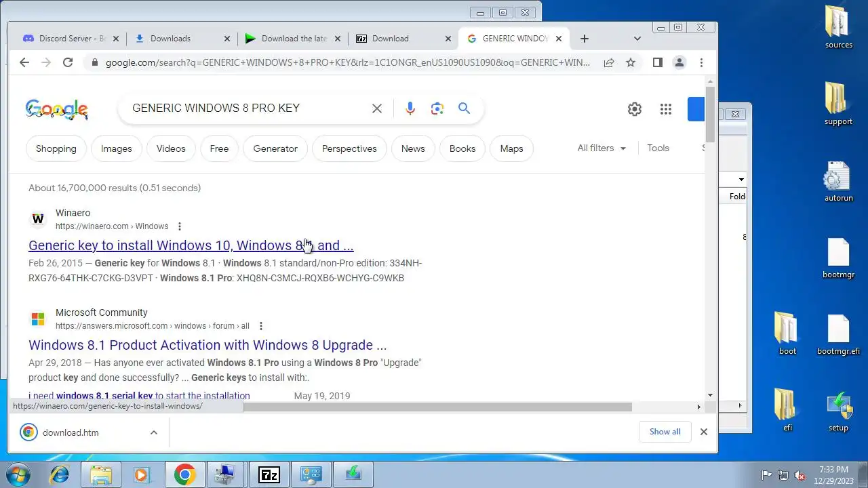Viewport: 868px width, 488px height.
Task: Select the setup icon on the desktop
Action: click(839, 411)
